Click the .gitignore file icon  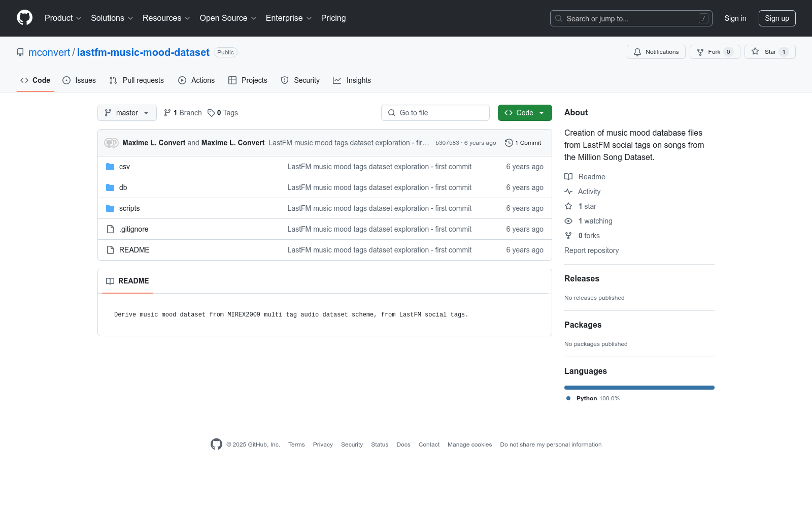pyautogui.click(x=110, y=229)
